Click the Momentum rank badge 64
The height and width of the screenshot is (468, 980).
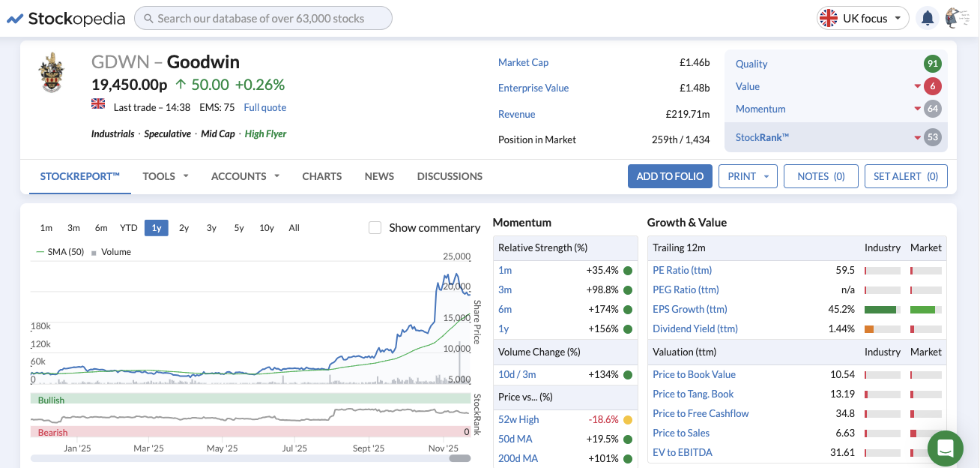point(932,109)
